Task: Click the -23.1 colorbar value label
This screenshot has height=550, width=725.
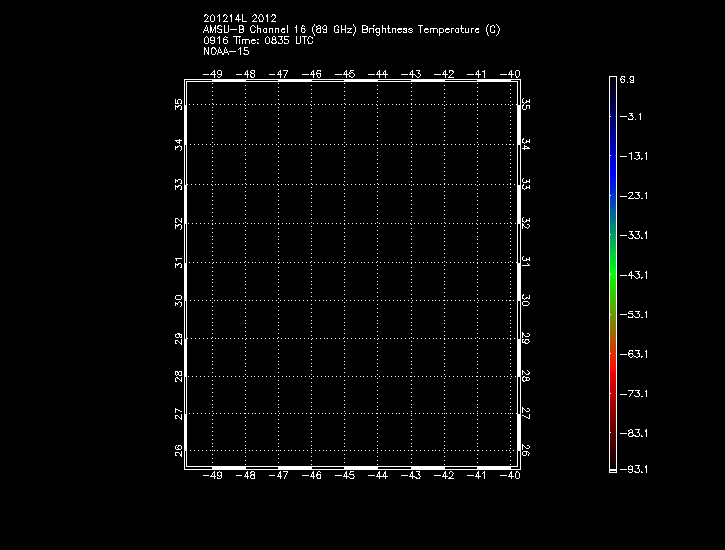Action: (x=633, y=196)
